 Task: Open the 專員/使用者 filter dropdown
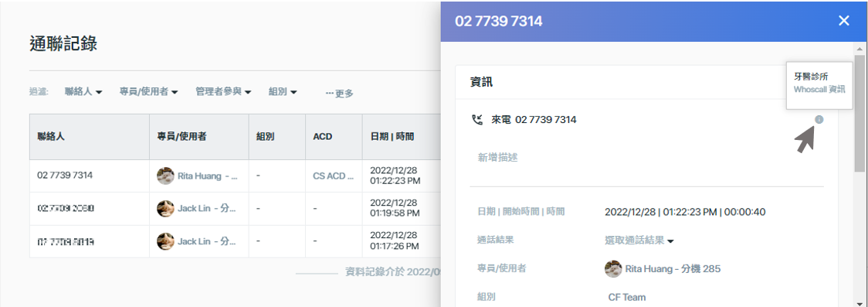point(148,92)
